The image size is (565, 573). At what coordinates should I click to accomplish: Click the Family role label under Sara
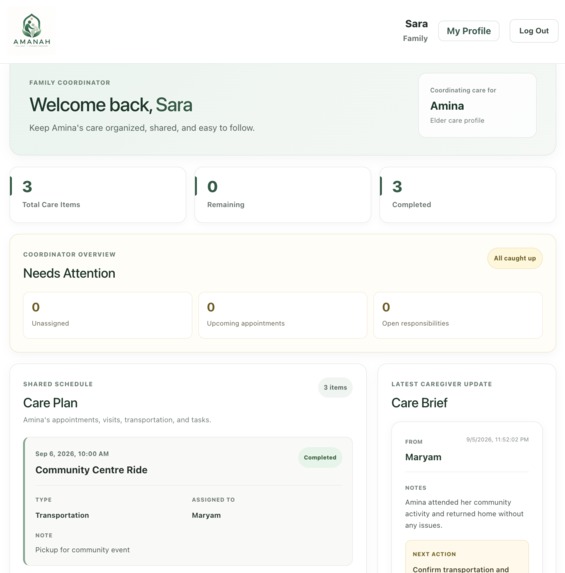point(415,38)
